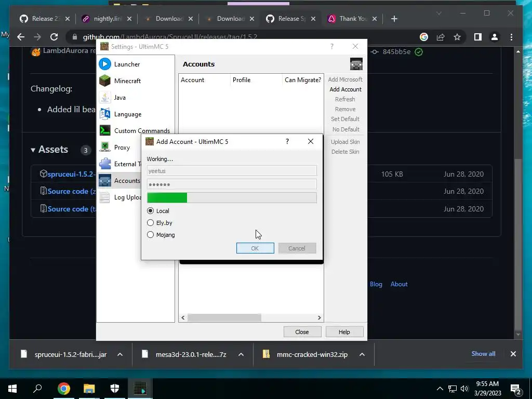532x399 pixels.
Task: Click the username field containing yeetus
Action: point(232,170)
